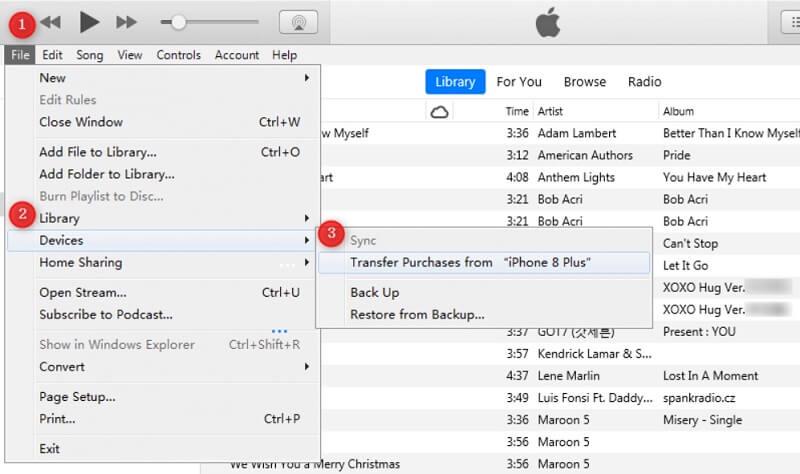
Task: Select the Anthem Lights artist cell
Action: (x=576, y=177)
